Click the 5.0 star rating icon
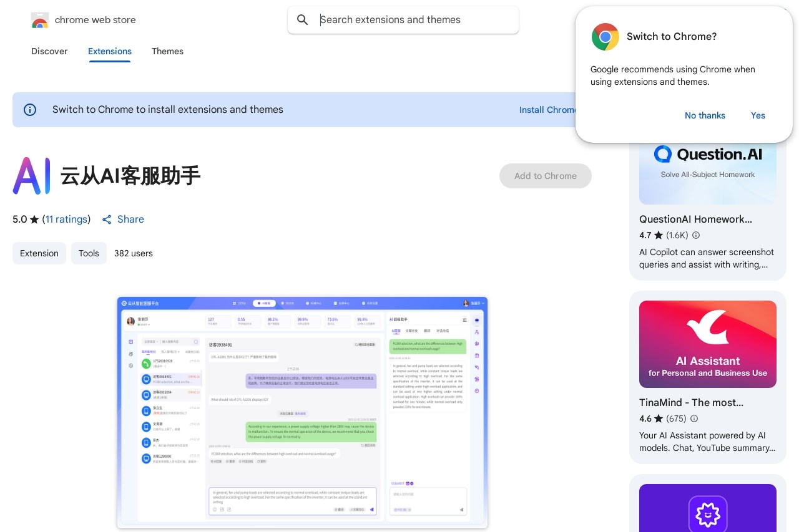 pos(34,220)
